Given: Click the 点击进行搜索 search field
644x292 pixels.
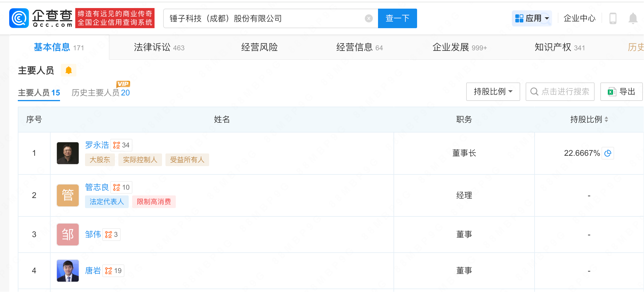Looking at the screenshot, I should click(564, 92).
